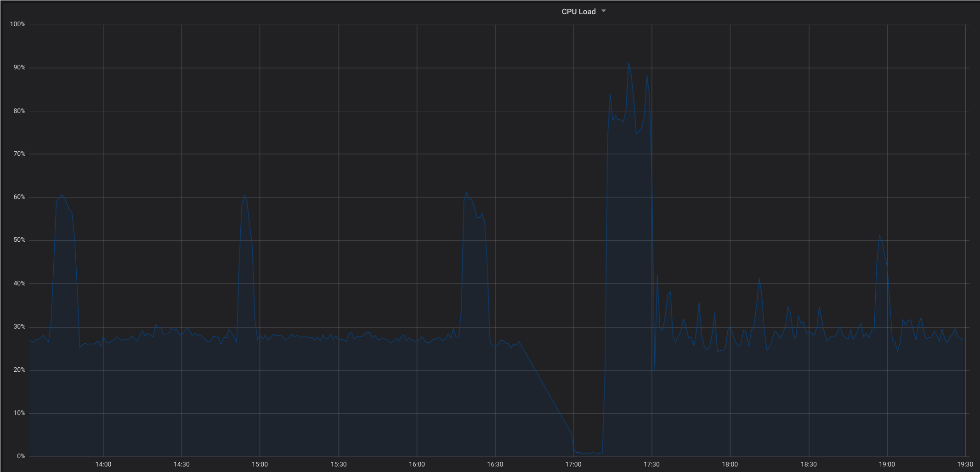Image resolution: width=980 pixels, height=472 pixels.
Task: Click the 70% y-axis label
Action: click(x=19, y=154)
